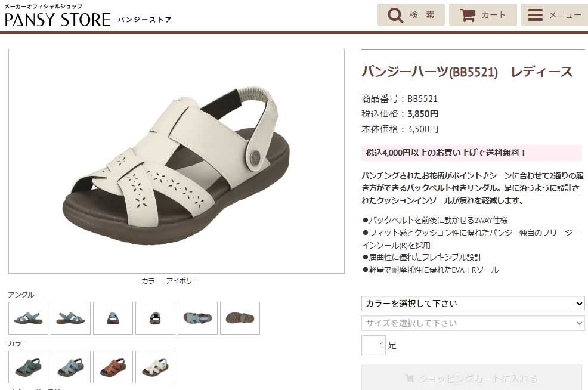This screenshot has height=390, width=588.
Task: Select the ivory color sandal swatch
Action: pyautogui.click(x=155, y=367)
